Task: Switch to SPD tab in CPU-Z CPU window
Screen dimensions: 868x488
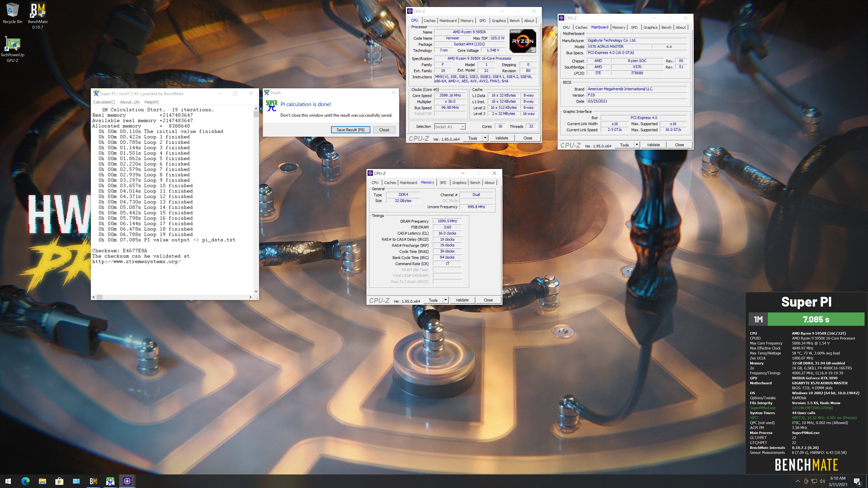Action: pyautogui.click(x=482, y=21)
